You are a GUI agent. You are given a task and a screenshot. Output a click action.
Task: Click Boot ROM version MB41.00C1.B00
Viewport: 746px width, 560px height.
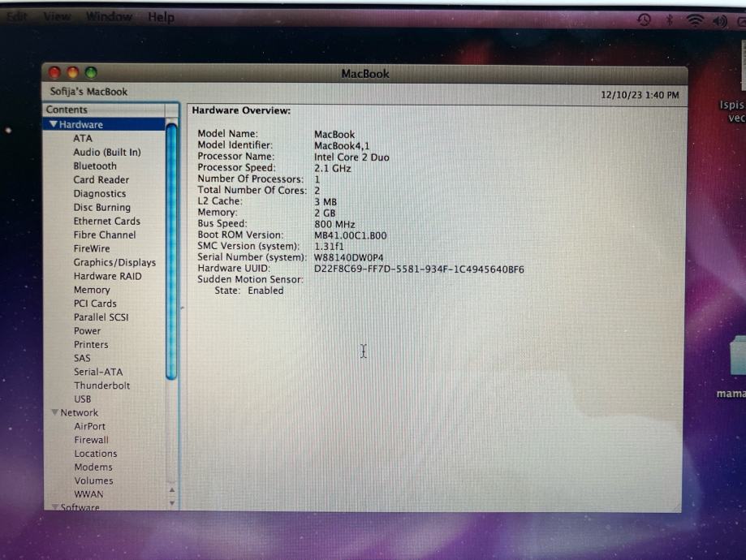[x=350, y=235]
